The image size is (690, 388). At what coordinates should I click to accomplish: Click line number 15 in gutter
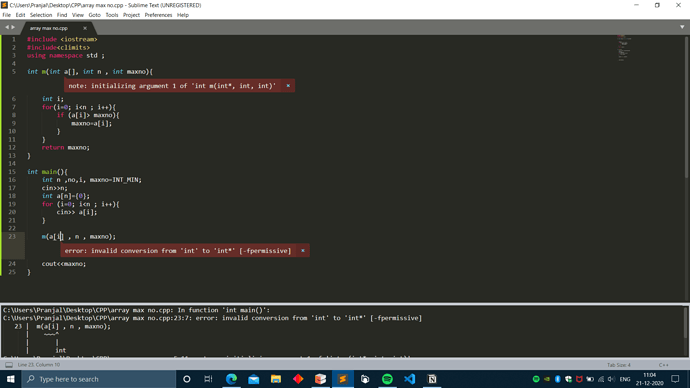coord(12,172)
